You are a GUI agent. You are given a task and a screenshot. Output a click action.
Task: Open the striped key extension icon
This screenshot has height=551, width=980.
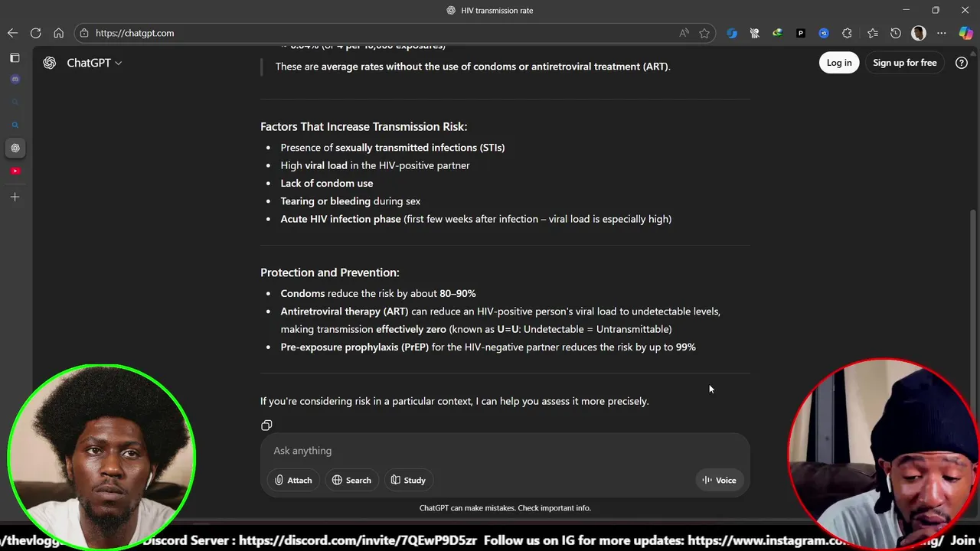pyautogui.click(x=754, y=33)
